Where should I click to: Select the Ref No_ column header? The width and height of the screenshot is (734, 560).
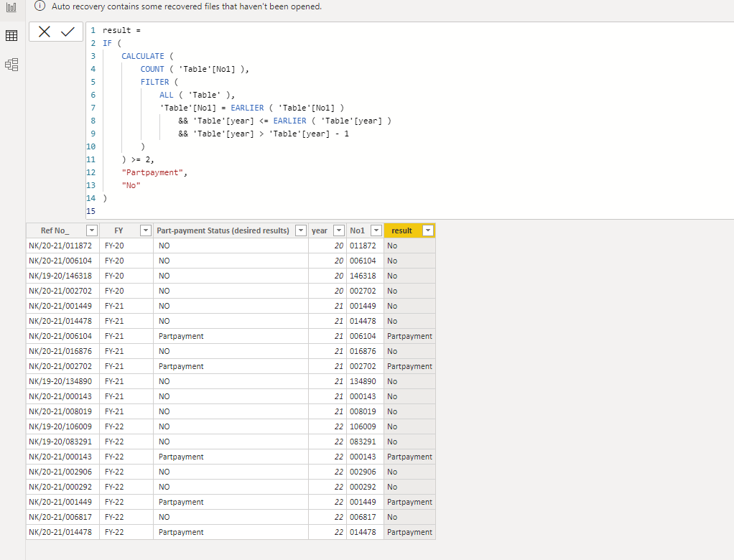point(62,230)
